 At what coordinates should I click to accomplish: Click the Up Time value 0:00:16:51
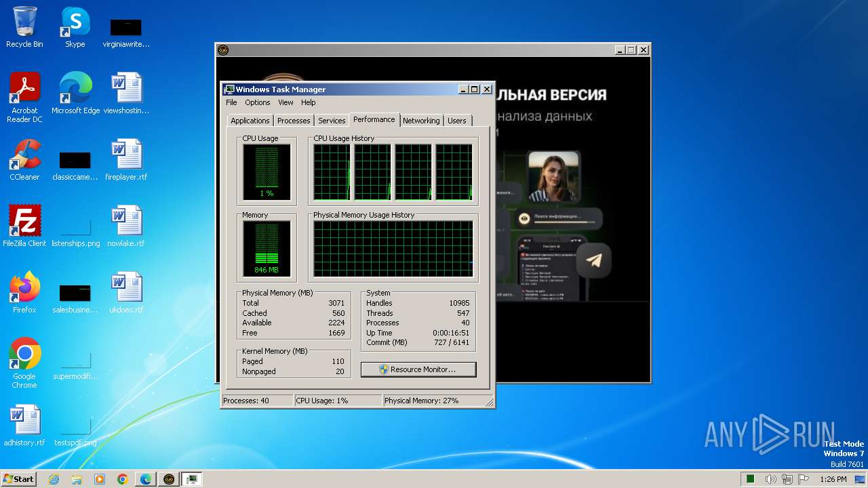pos(451,333)
